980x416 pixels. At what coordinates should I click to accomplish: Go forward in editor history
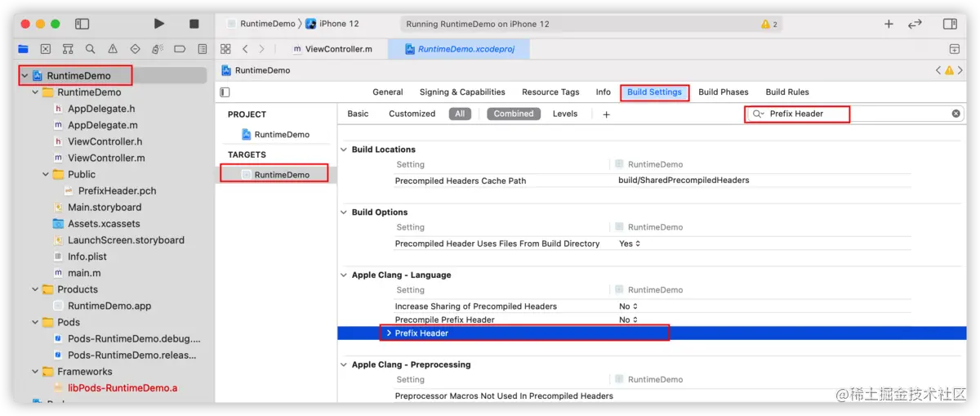[261, 49]
